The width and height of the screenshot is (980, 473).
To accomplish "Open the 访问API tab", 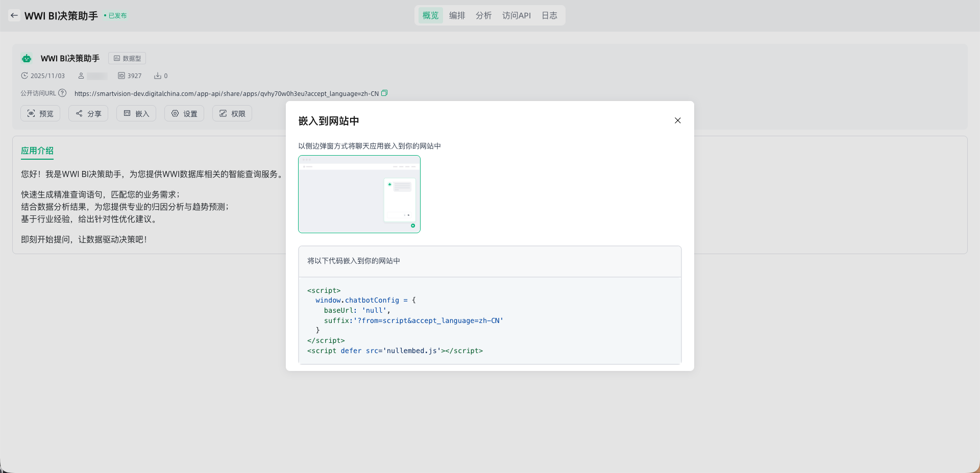I will pos(516,15).
